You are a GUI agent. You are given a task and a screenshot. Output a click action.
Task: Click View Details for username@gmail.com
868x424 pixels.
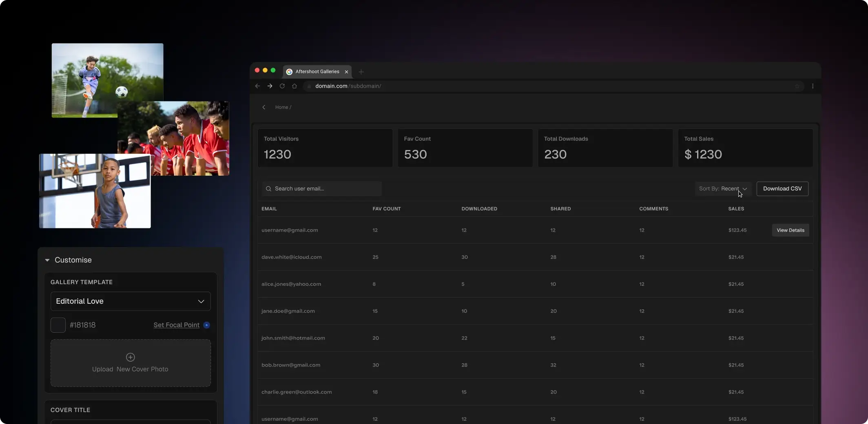click(x=790, y=230)
